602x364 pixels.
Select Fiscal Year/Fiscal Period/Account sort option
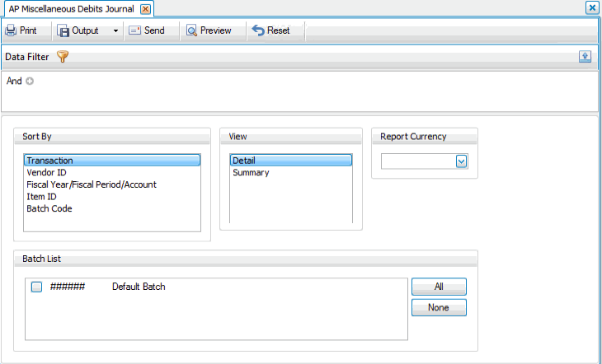click(x=91, y=184)
